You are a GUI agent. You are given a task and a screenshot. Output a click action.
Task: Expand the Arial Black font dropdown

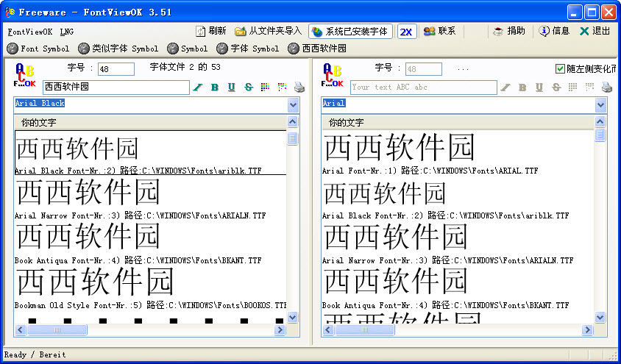(294, 105)
